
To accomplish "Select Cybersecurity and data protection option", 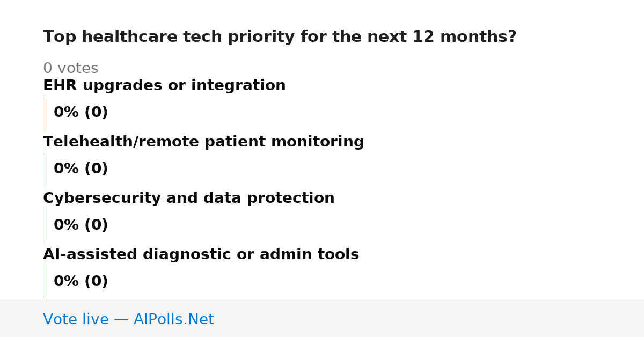I will click(x=188, y=199).
